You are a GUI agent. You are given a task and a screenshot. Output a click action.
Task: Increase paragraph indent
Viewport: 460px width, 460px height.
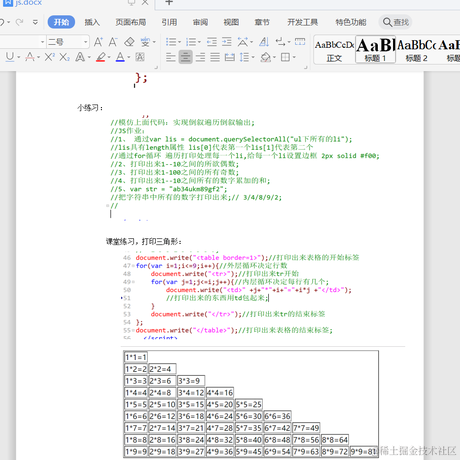[x=227, y=42]
